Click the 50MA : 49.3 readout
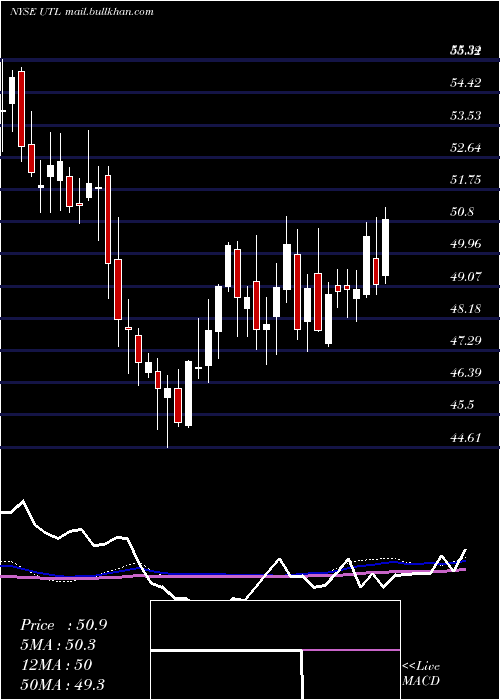The image size is (500, 700). pyautogui.click(x=62, y=684)
